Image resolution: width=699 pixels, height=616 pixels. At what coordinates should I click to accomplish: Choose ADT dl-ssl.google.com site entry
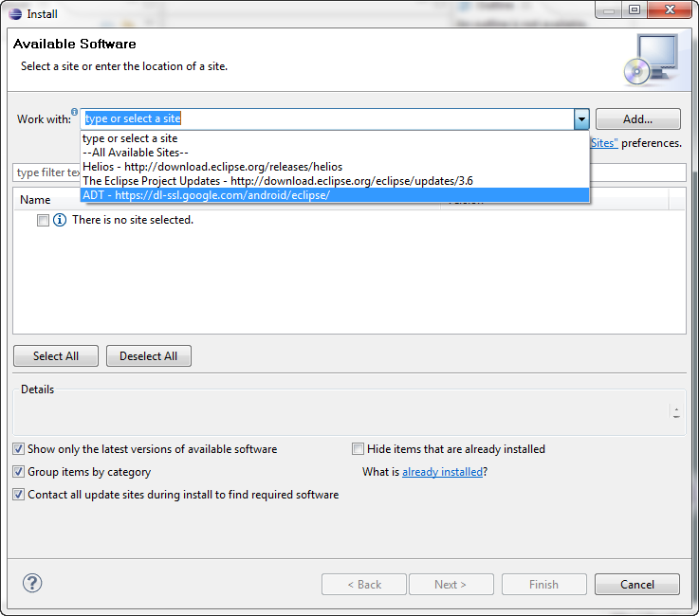click(335, 195)
